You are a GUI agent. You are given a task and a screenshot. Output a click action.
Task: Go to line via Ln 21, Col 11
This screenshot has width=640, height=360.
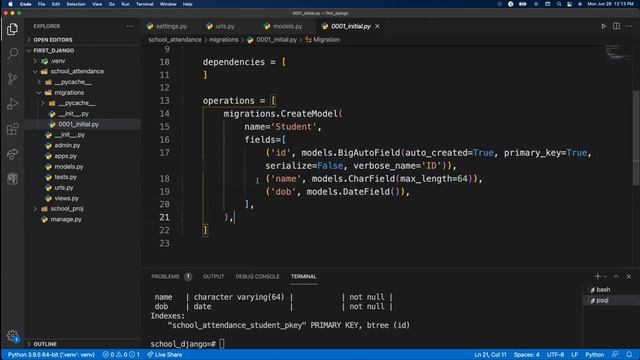point(490,355)
